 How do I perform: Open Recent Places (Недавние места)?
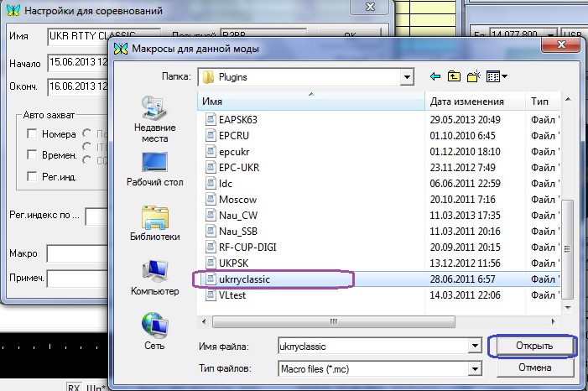(x=154, y=118)
